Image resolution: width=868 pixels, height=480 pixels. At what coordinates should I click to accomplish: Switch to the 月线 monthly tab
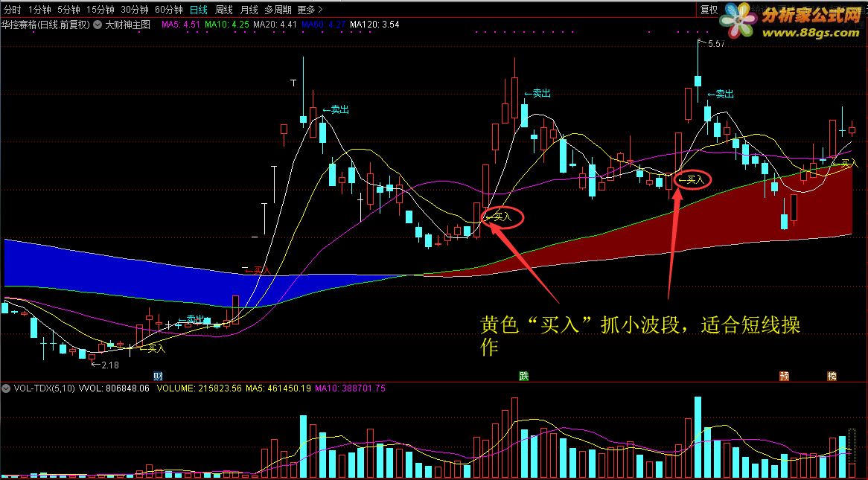[249, 10]
